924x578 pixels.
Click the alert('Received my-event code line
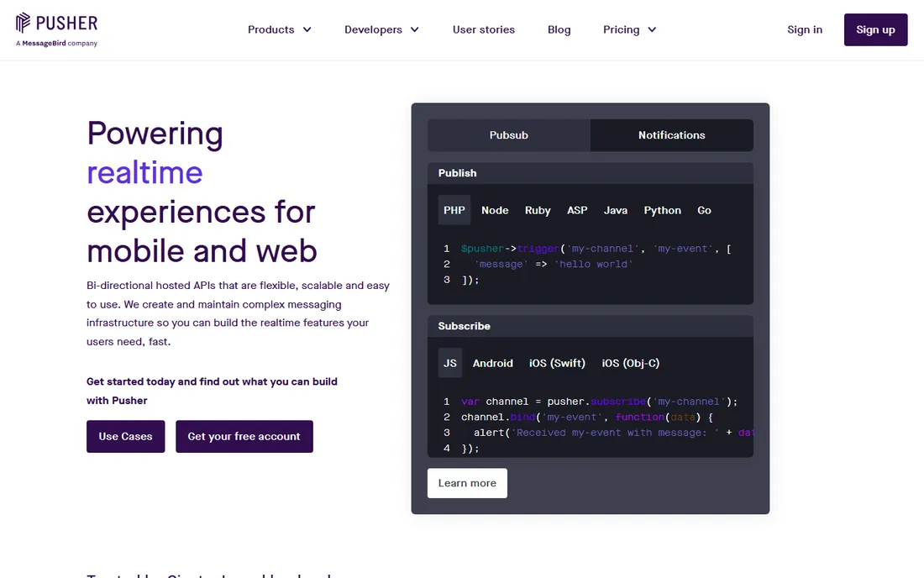[613, 433]
